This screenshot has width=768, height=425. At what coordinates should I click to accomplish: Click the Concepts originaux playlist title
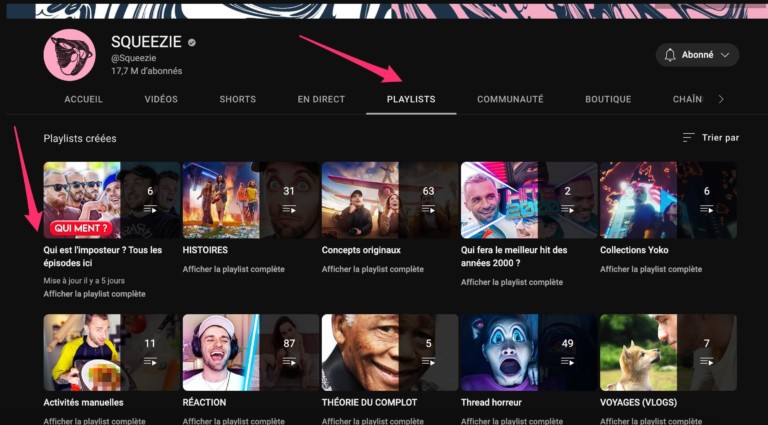point(361,250)
